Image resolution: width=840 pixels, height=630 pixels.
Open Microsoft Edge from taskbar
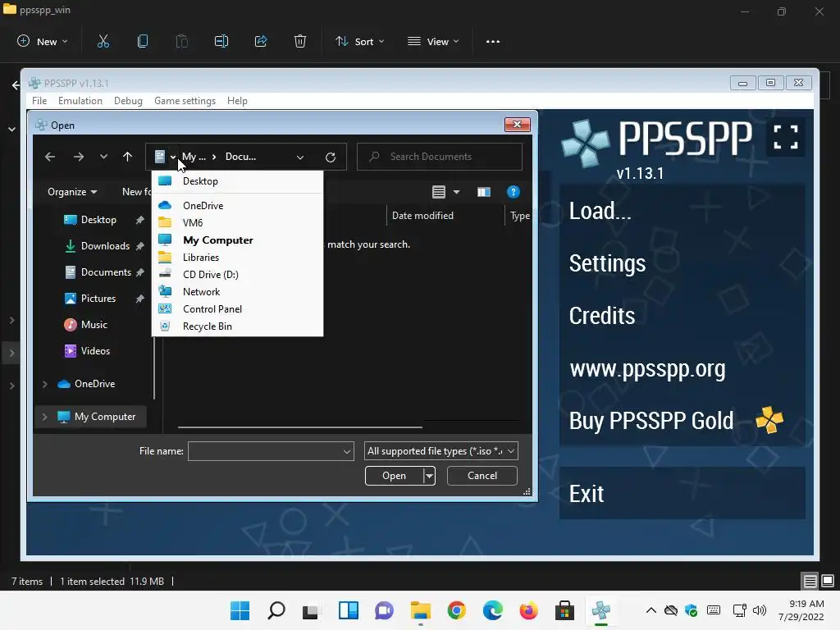pyautogui.click(x=492, y=610)
